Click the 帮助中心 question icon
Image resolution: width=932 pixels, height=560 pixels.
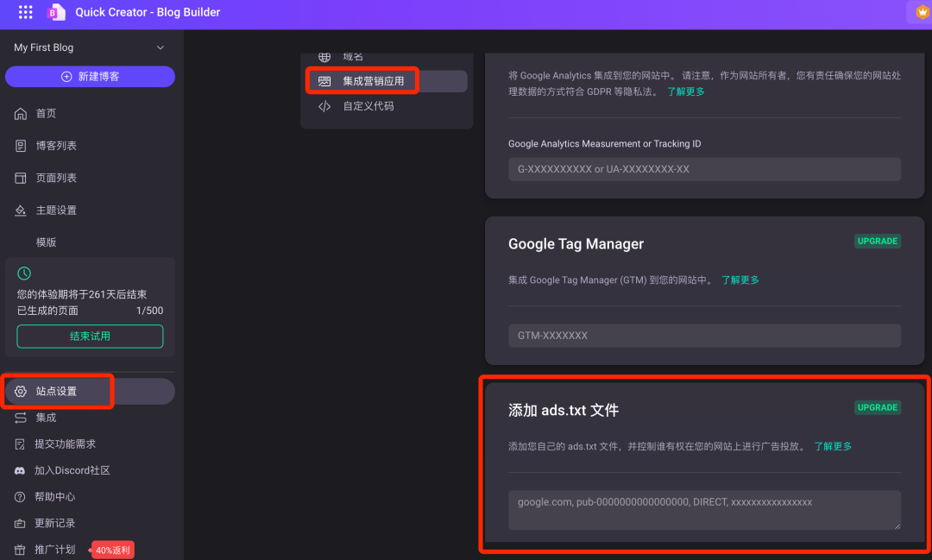[x=20, y=497]
